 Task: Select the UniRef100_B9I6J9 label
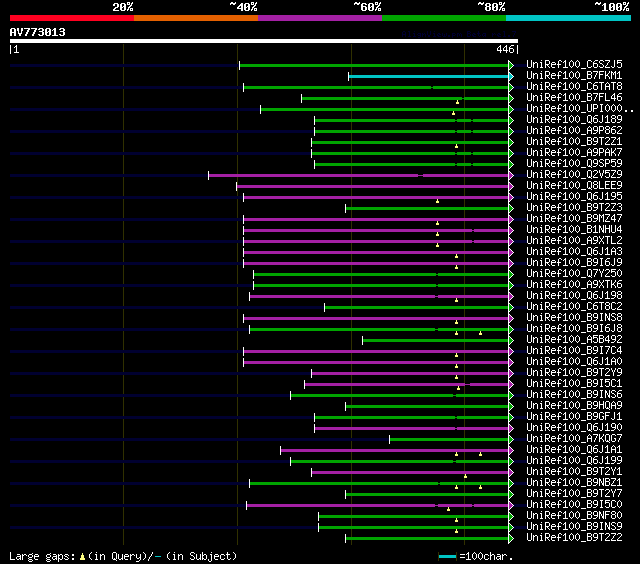pos(574,263)
